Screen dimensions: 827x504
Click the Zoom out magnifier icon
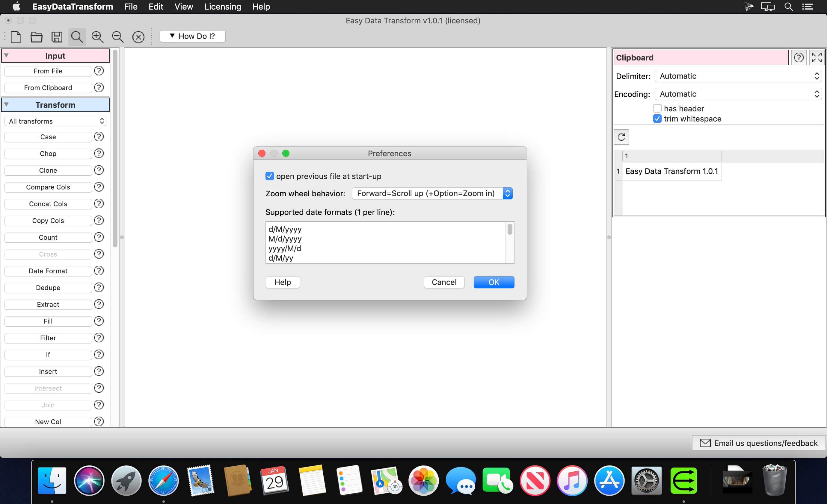(118, 37)
